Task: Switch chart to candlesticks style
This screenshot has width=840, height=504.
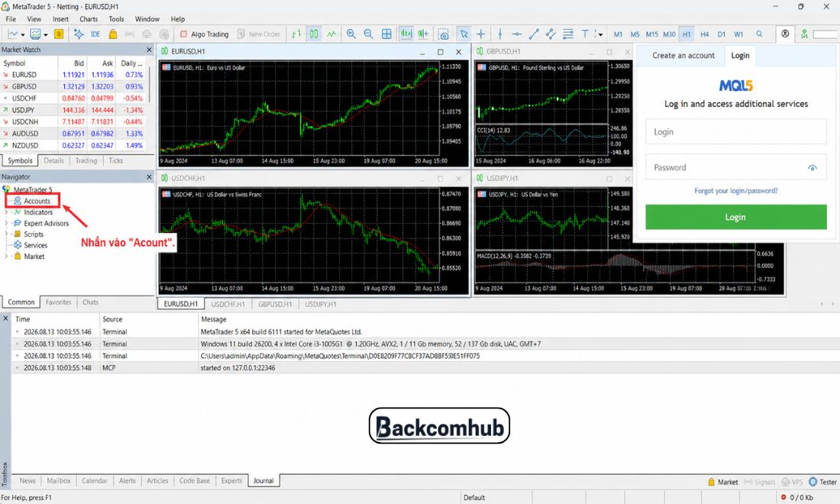Action: click(x=314, y=34)
